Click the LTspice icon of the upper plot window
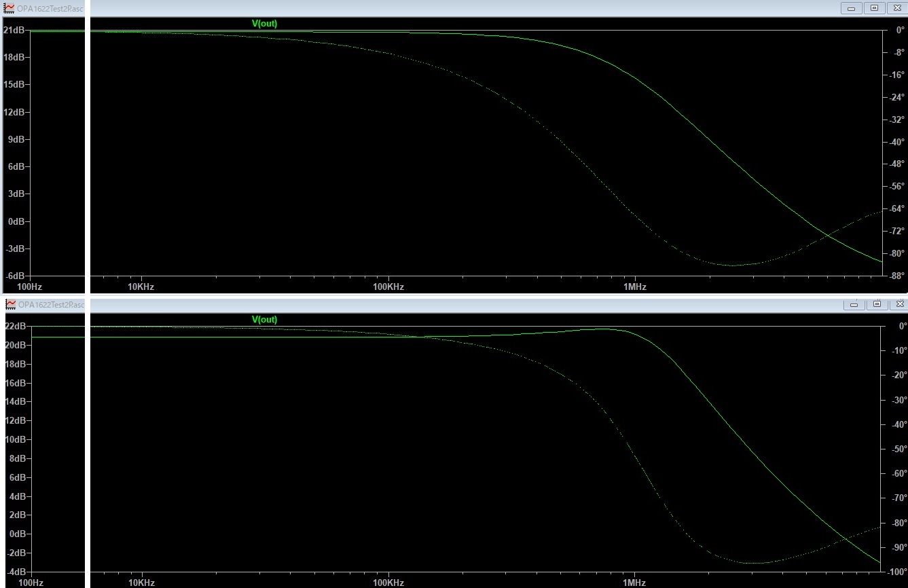908x588 pixels. [x=10, y=8]
